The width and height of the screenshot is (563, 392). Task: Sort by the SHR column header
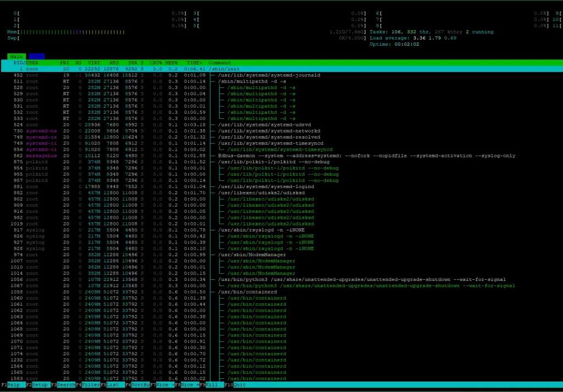(x=133, y=63)
